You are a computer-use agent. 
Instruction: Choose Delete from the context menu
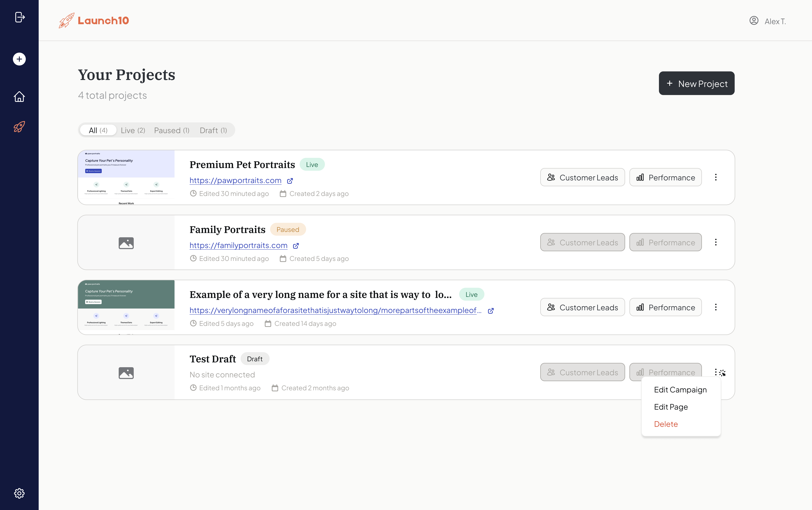tap(666, 424)
